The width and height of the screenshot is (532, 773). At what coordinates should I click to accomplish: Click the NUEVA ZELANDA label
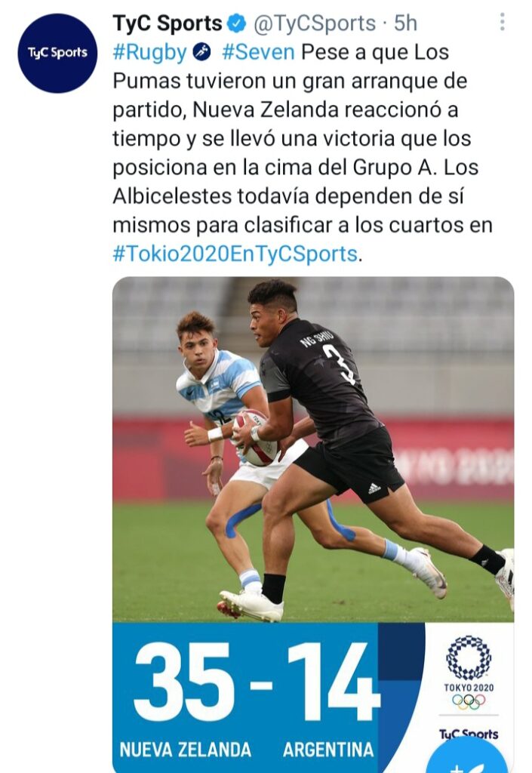pos(186,750)
